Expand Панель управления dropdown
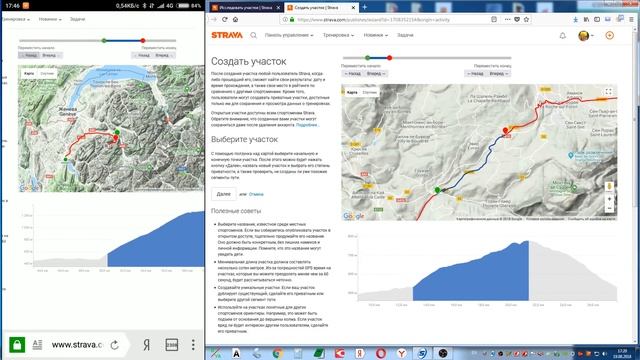The width and height of the screenshot is (640, 360). point(289,35)
